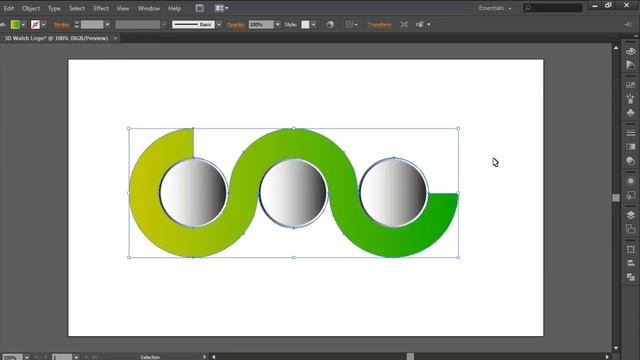Click the Go to Bridge icon
Image resolution: width=640 pixels, height=360 pixels.
[x=200, y=8]
